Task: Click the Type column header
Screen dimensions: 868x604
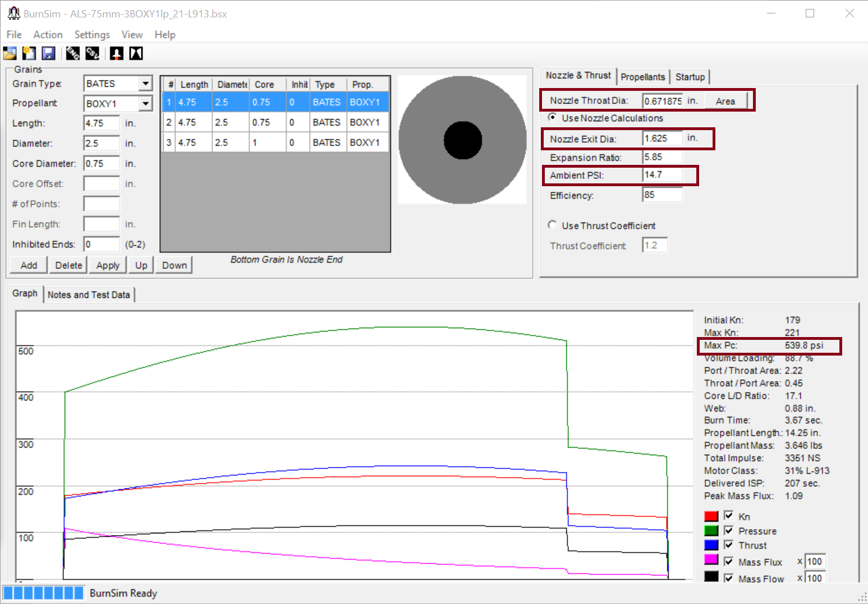Action: (329, 84)
